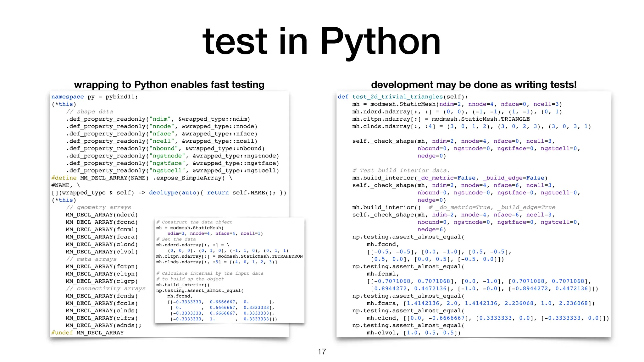Click the line "mh.clnds.ndarray[:, :5]"
The width and height of the screenshot is (644, 362).
tap(217, 262)
